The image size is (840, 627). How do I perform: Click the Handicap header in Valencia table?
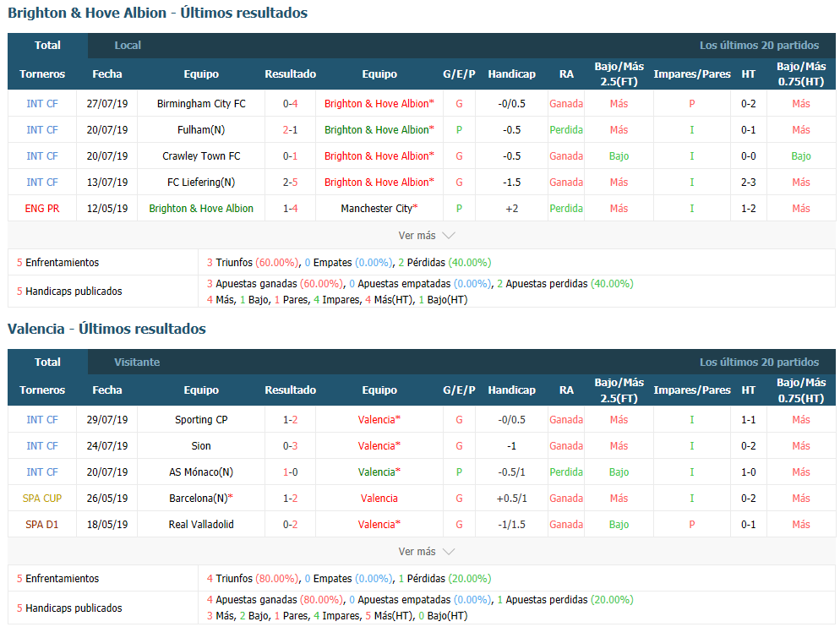[x=511, y=390]
